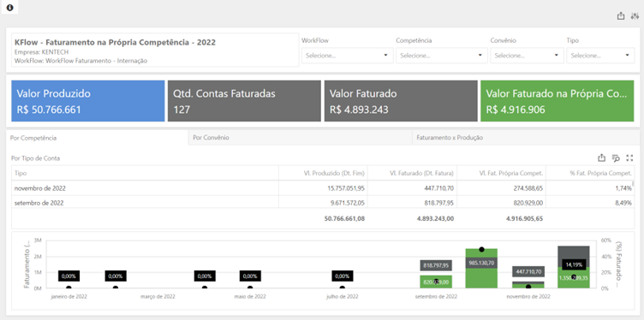Click the Valor Produzido blue card
Image resolution: width=644 pixels, height=320 pixels.
[x=88, y=101]
